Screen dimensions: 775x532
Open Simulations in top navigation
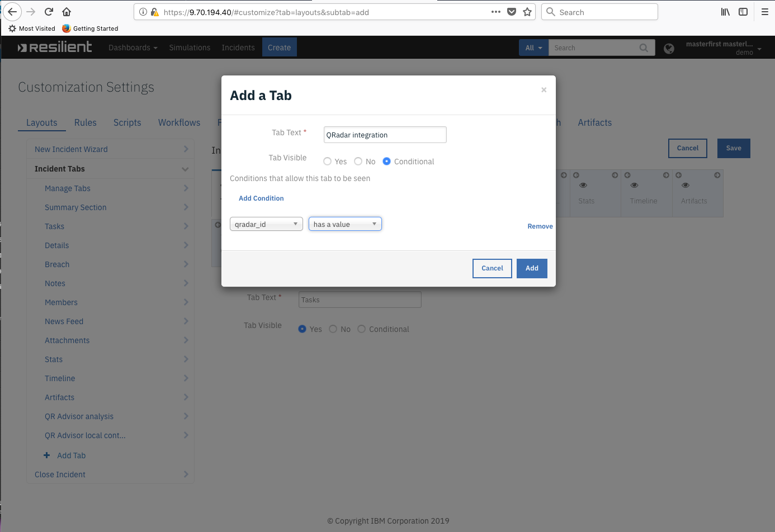(190, 47)
